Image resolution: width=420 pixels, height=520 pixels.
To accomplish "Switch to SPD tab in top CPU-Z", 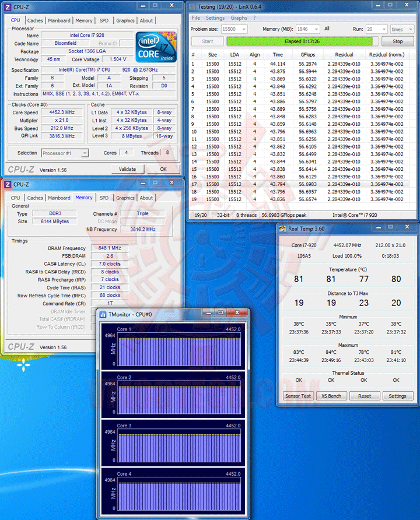I will pos(104,20).
